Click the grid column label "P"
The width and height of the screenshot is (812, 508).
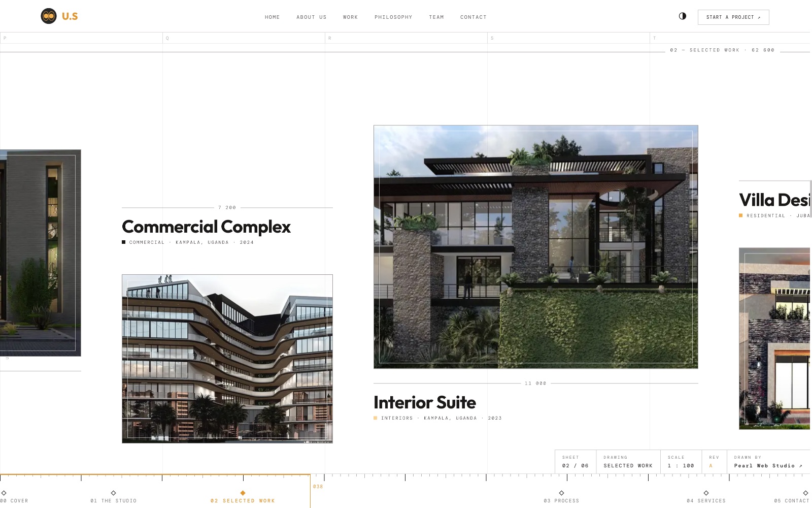pyautogui.click(x=5, y=38)
